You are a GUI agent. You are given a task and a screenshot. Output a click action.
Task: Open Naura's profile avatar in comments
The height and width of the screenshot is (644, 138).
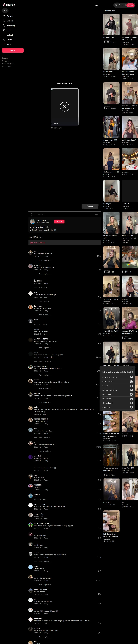(x=31, y=321)
